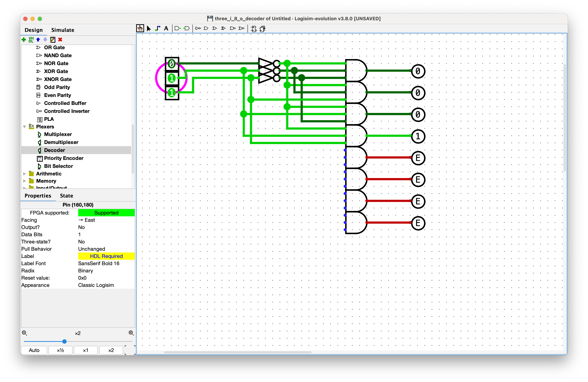Screen dimensions: 588x382
Task: Select Even Parity component
Action: (x=57, y=95)
